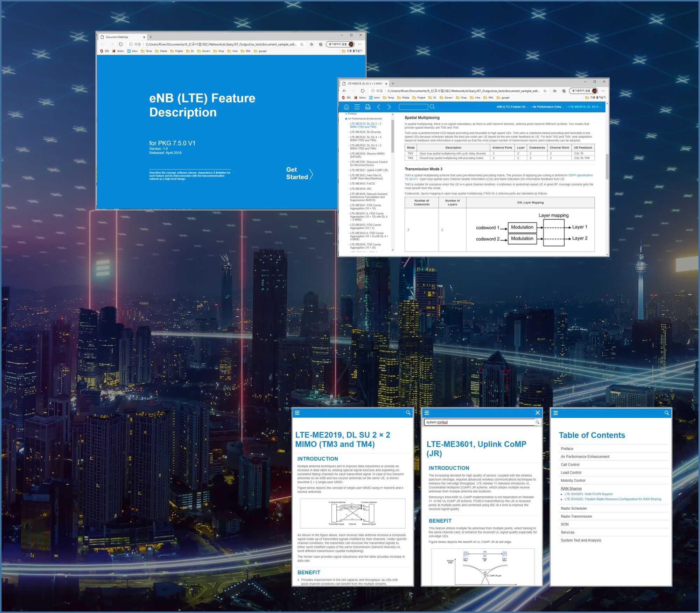Viewport: 700px width, 613px height.
Task: Go to previous topic with left chevron
Action: [378, 107]
